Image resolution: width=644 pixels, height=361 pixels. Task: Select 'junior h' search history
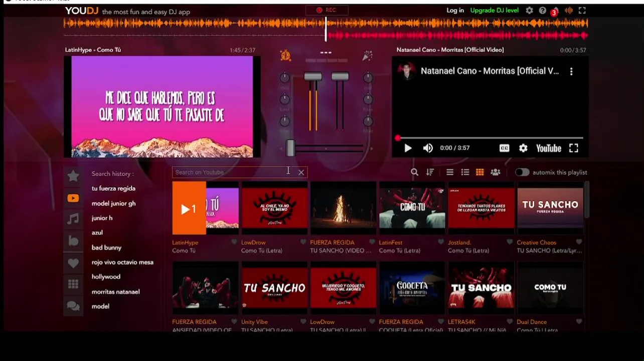point(102,218)
